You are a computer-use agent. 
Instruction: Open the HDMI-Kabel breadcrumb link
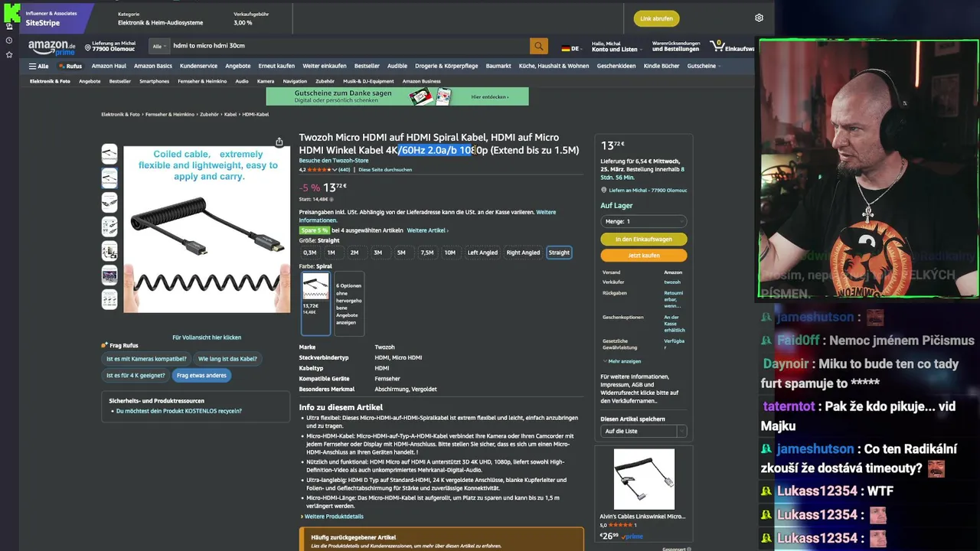tap(256, 114)
